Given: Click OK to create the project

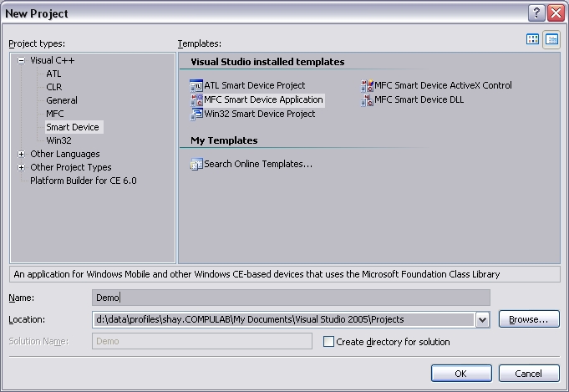Looking at the screenshot, I should tap(461, 374).
